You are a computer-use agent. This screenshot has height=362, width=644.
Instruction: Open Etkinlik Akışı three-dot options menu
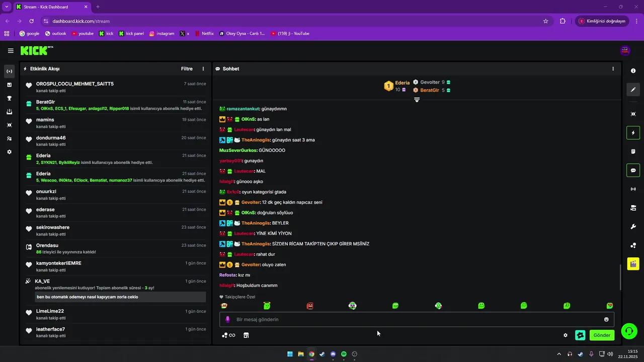pyautogui.click(x=203, y=69)
